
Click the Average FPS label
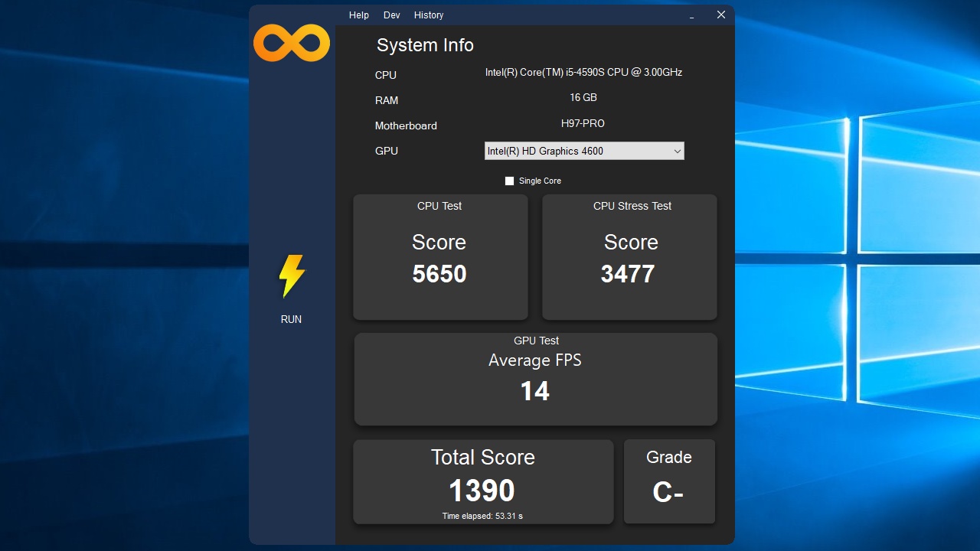(535, 360)
